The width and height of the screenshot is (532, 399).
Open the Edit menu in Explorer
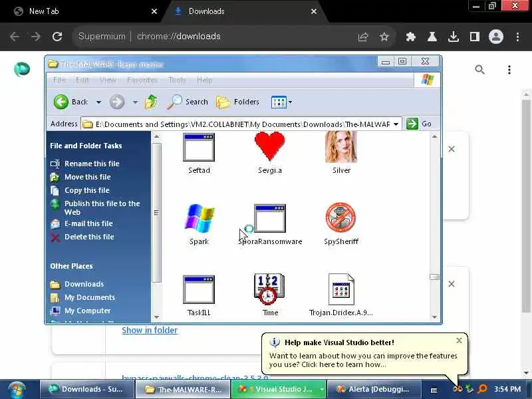[x=82, y=80]
